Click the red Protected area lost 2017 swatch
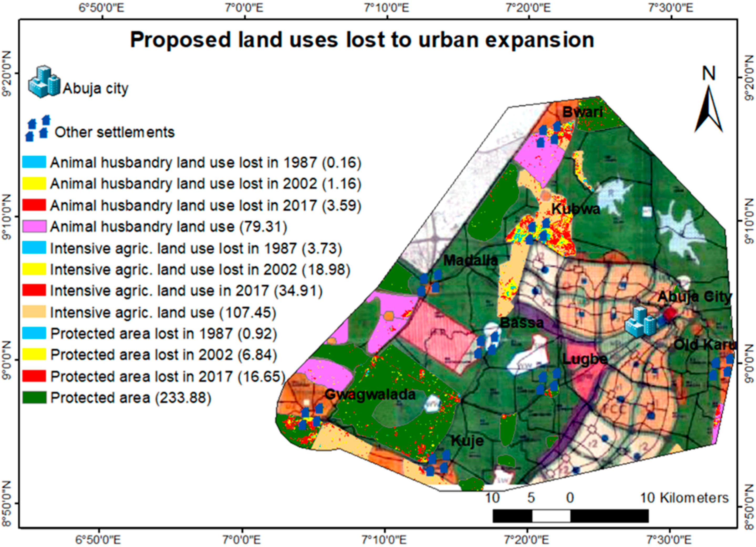 pos(34,376)
